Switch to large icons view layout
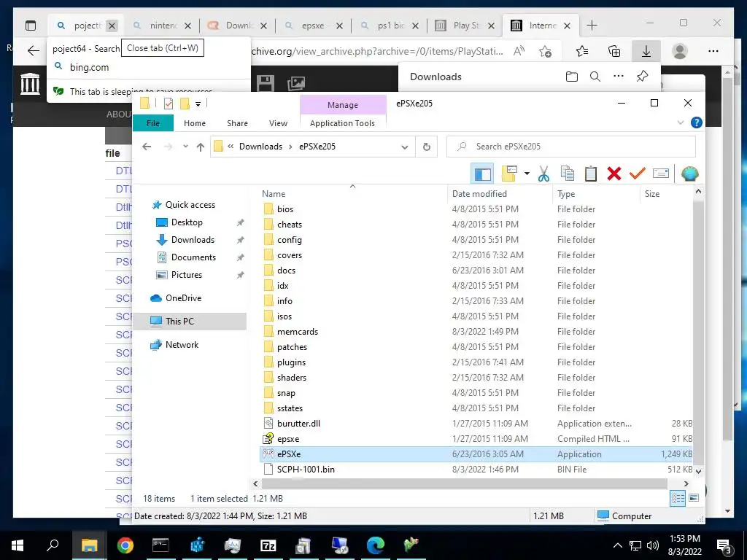Viewport: 747px width, 560px height. [694, 498]
